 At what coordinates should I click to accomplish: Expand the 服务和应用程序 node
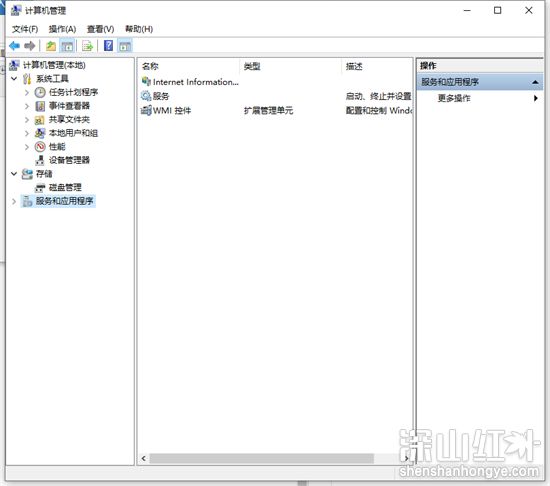14,201
